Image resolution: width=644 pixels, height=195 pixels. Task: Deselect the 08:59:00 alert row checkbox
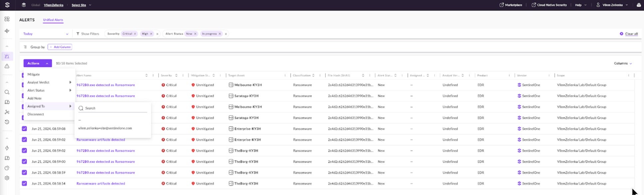[x=24, y=161]
